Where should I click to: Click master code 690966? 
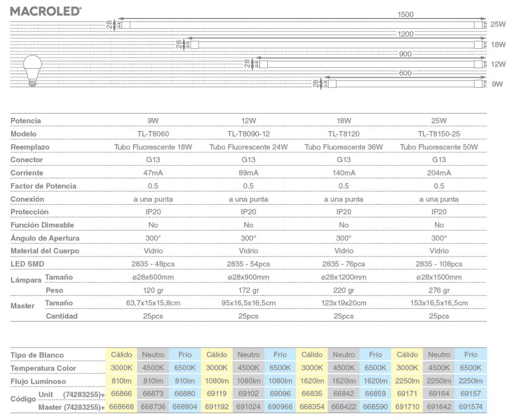pyautogui.click(x=280, y=407)
